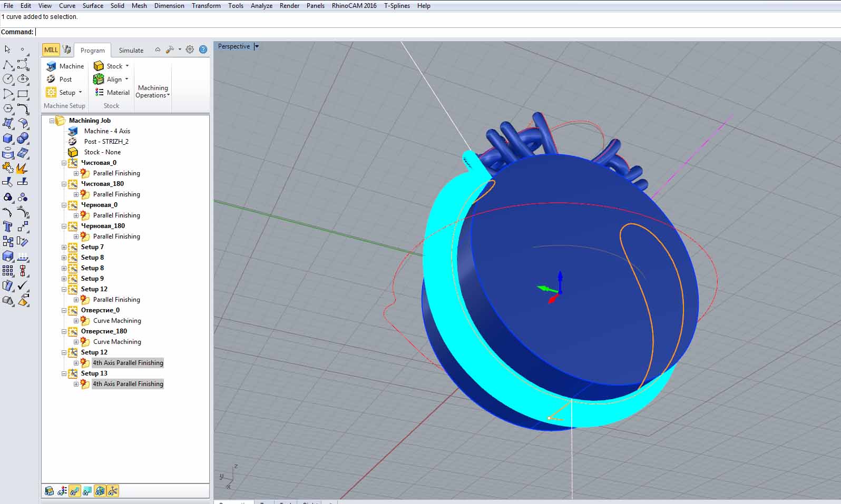Select the Explode tool icon
The image size is (841, 504).
coord(22,169)
